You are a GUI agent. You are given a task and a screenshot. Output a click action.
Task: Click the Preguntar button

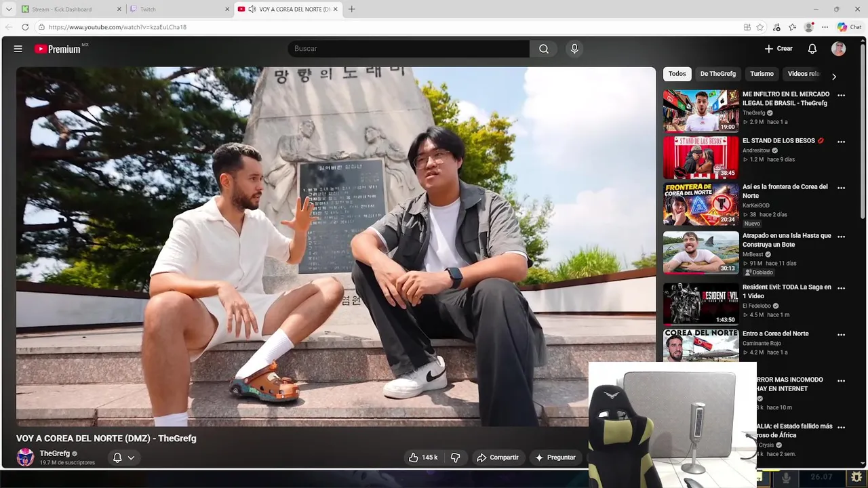[555, 457]
